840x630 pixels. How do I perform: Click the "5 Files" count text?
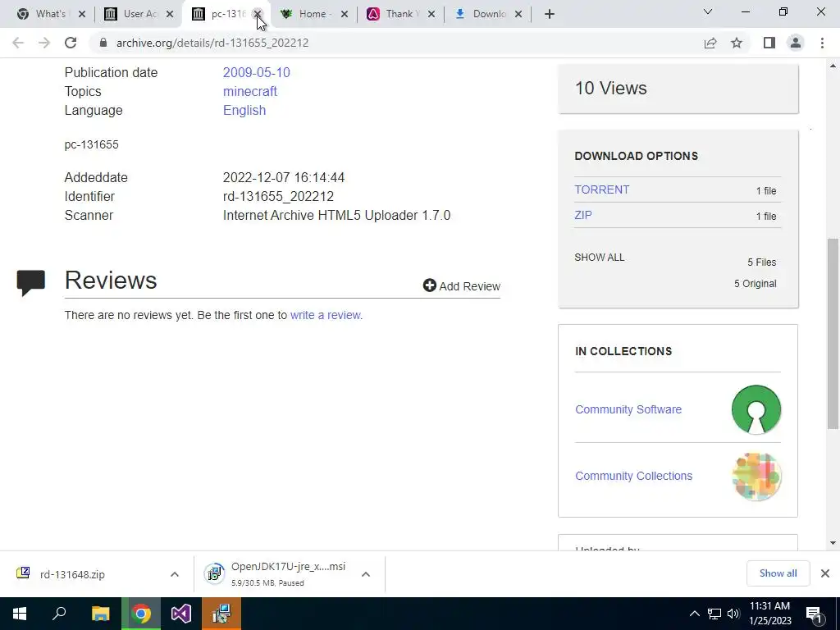coord(762,262)
